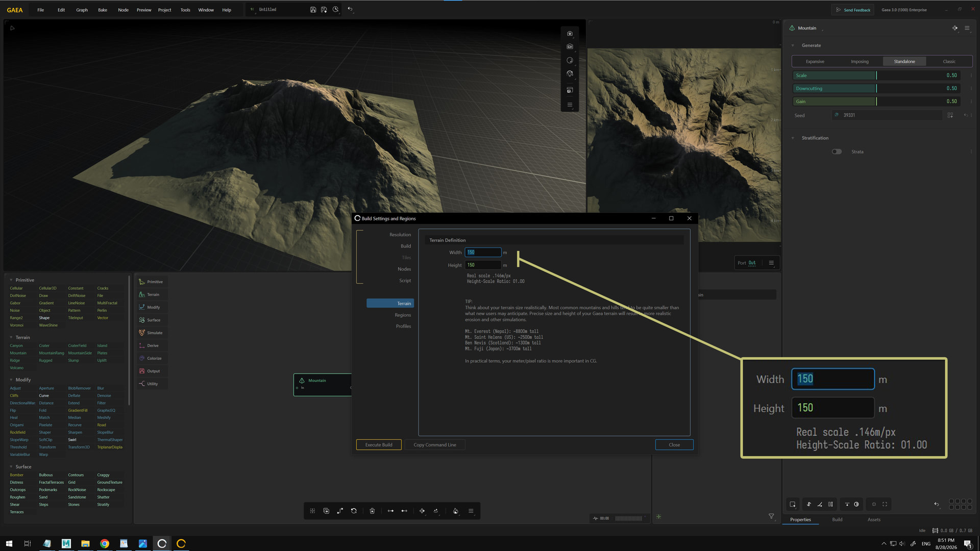The width and height of the screenshot is (980, 551).
Task: Open the Simulate node category
Action: 151,333
